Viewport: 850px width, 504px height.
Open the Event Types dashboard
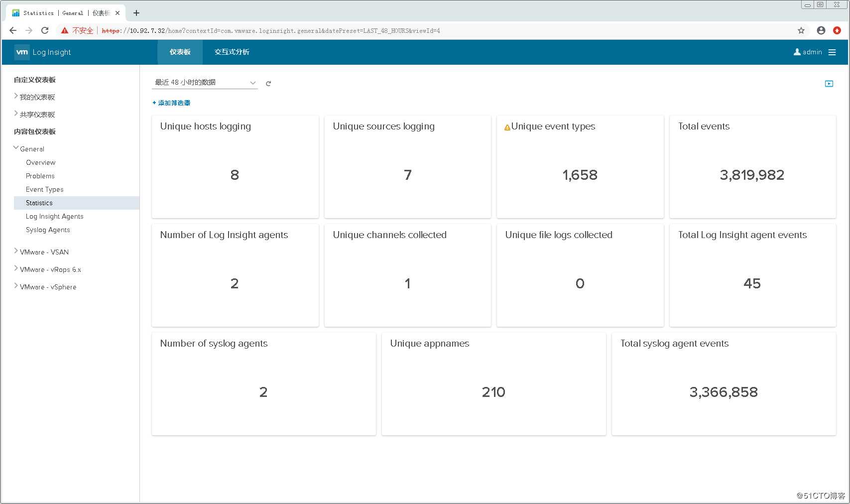click(45, 189)
